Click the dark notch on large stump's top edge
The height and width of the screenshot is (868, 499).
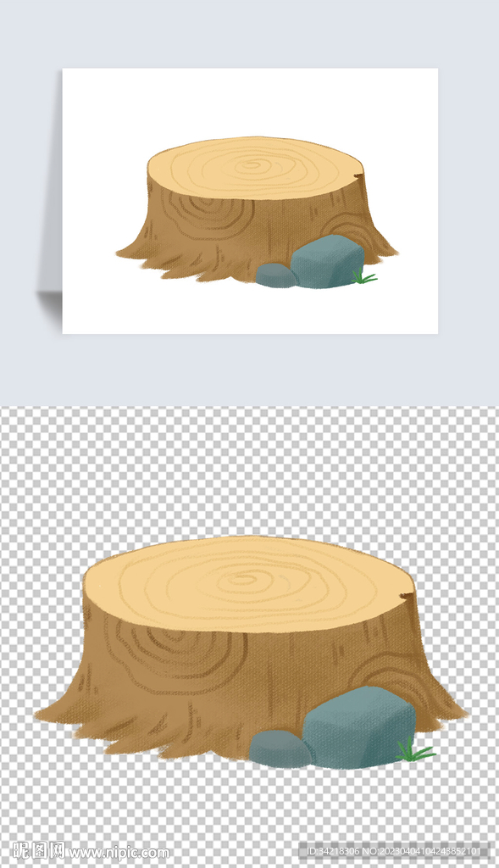[x=407, y=597]
